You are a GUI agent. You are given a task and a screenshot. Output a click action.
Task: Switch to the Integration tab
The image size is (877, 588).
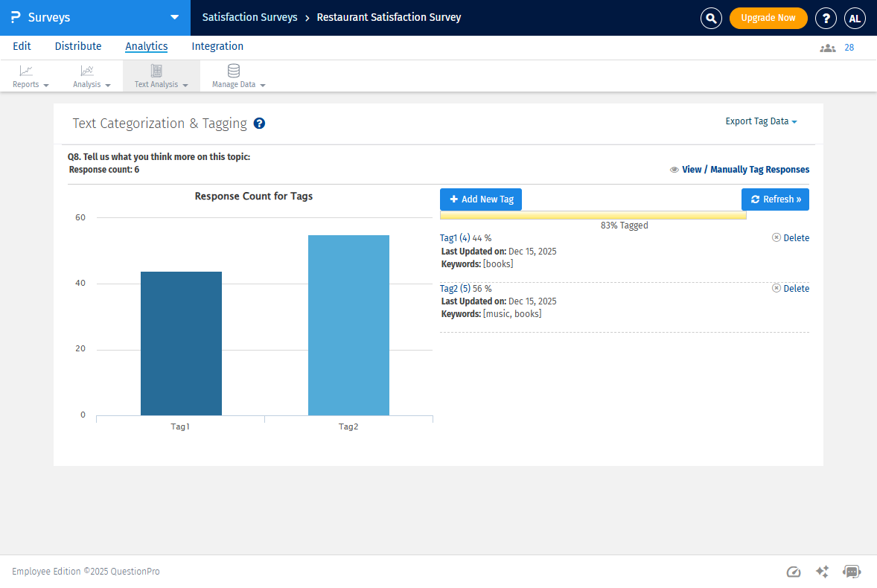click(x=217, y=46)
